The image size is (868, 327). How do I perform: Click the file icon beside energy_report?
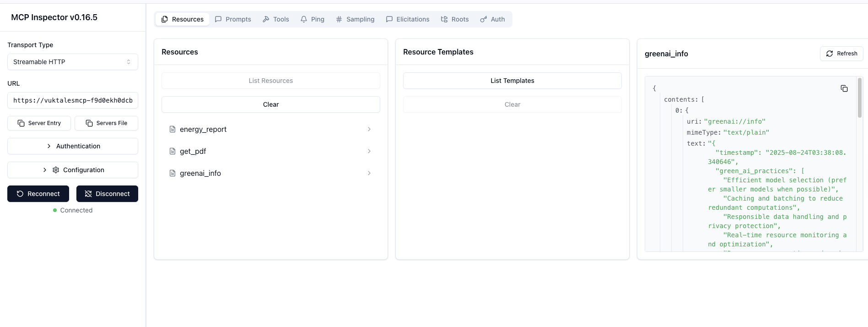pos(173,129)
